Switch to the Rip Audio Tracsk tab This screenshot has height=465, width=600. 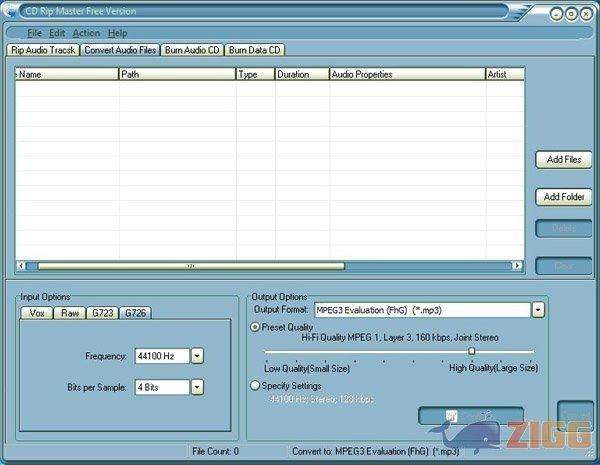[43, 50]
